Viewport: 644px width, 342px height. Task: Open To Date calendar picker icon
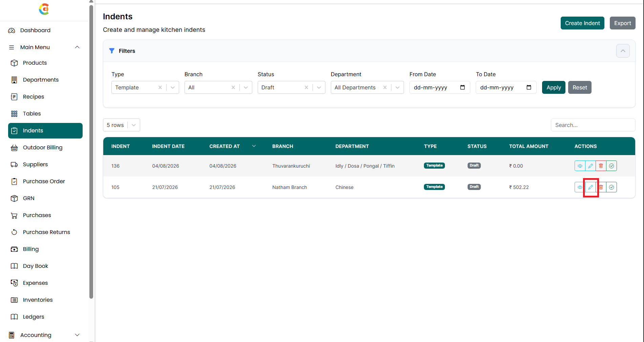tap(529, 87)
